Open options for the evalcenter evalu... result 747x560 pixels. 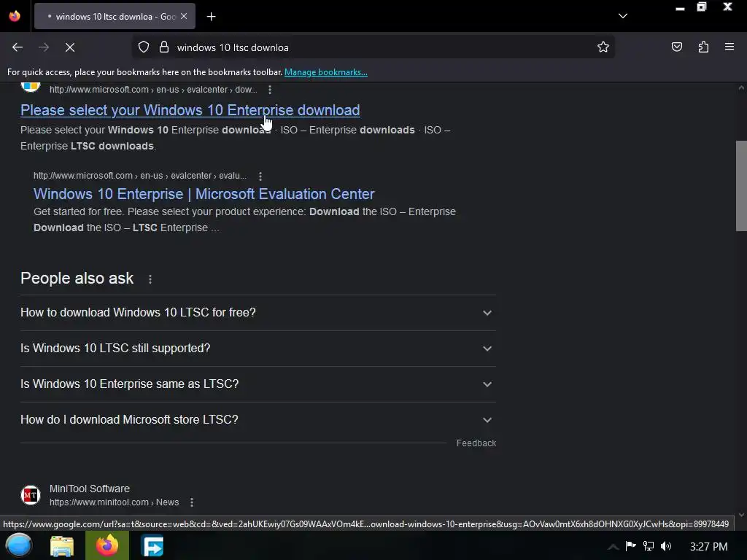click(x=260, y=176)
